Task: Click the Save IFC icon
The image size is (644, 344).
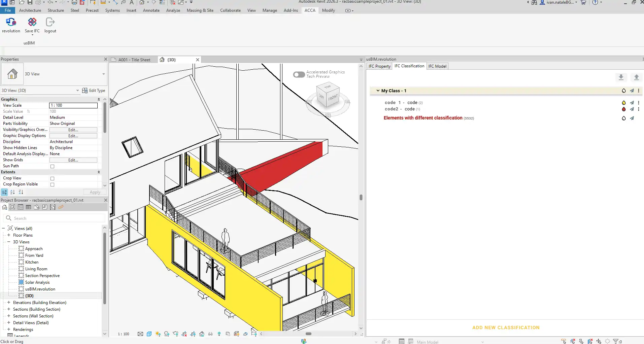Action: [32, 23]
